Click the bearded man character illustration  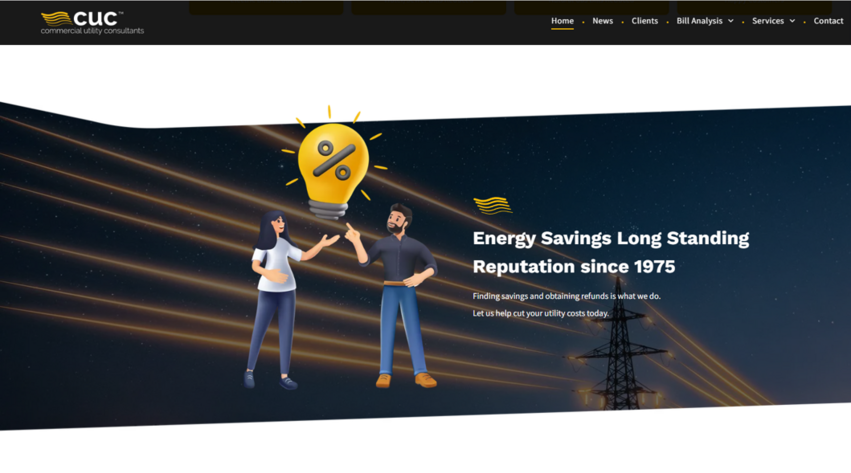[x=398, y=296]
